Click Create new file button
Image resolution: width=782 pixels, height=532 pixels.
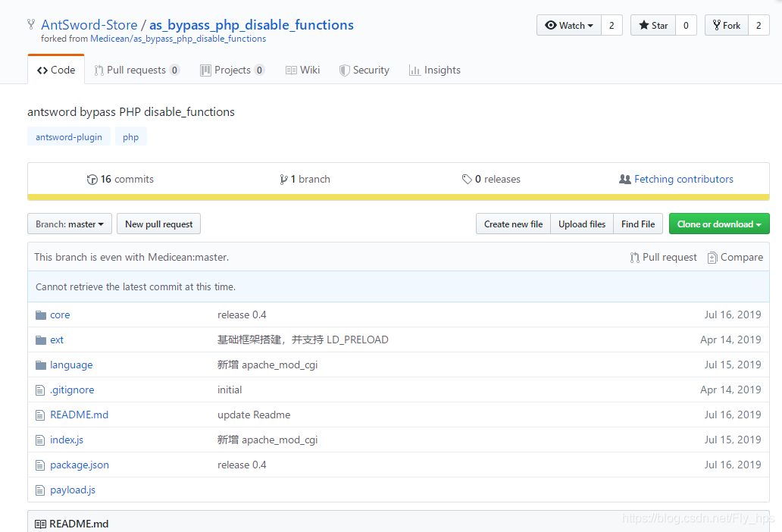point(513,224)
